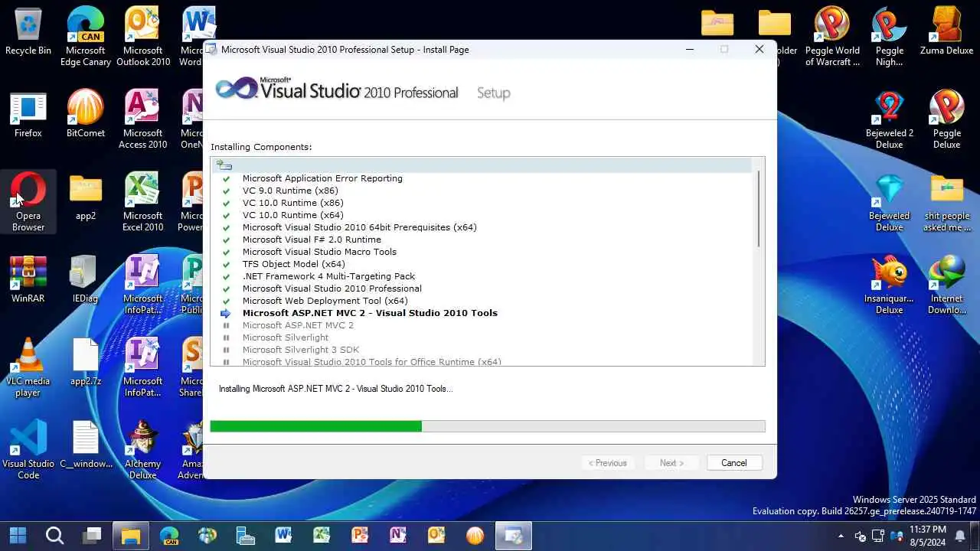Open taskbar Search

54,535
